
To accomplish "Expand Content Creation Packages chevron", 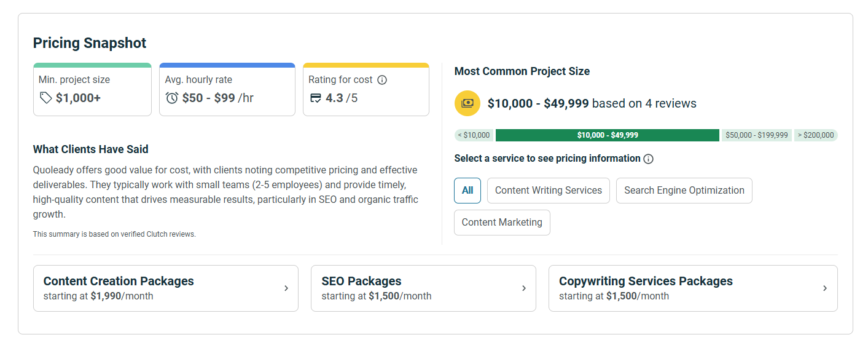I will click(286, 288).
